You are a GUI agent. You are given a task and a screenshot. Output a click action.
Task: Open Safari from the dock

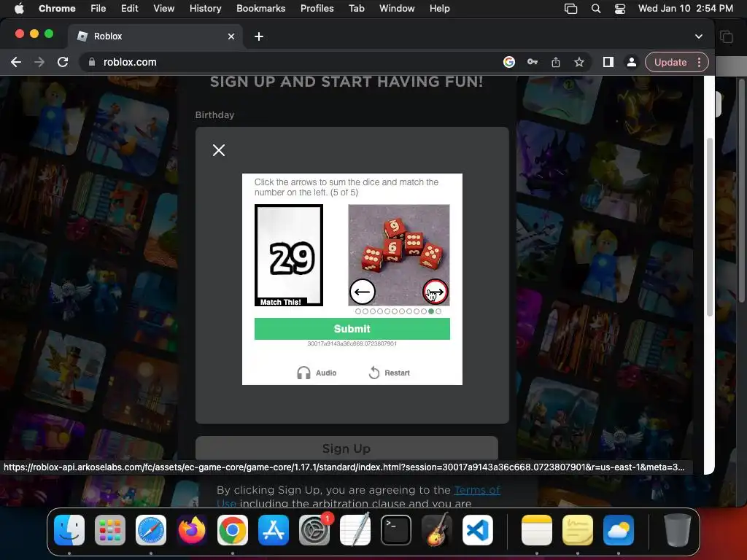[151, 530]
